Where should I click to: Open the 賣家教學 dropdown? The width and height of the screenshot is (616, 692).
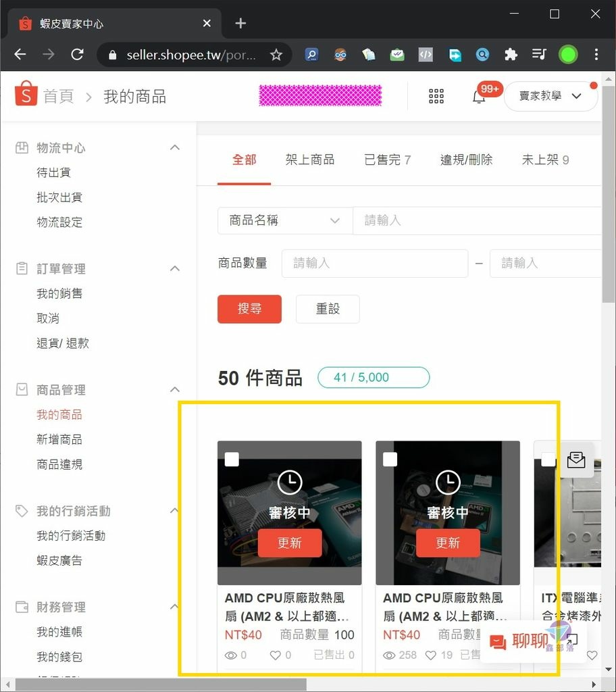pos(550,96)
